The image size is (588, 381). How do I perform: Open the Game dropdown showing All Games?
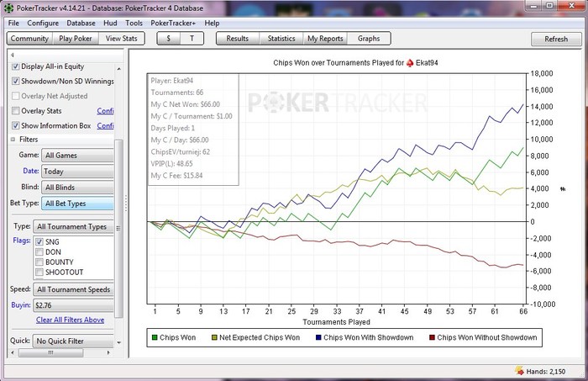[77, 156]
